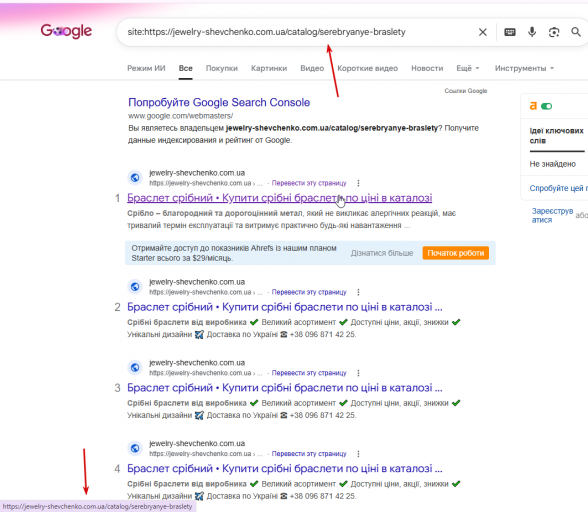Switch to Режим ИИ tab

click(146, 68)
